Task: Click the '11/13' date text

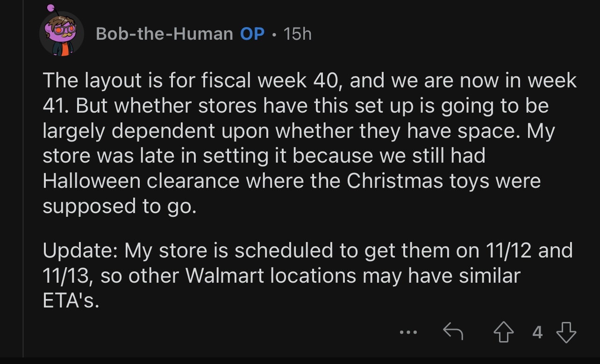Action: coord(65,276)
